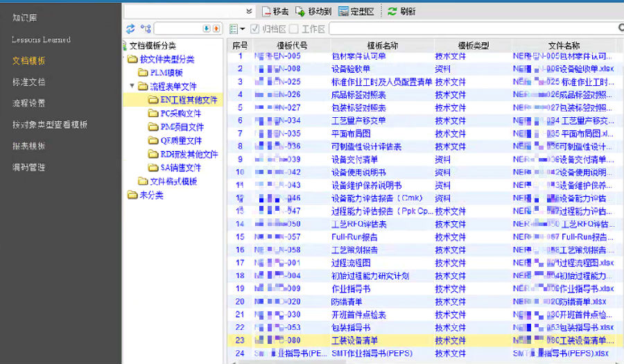Click the tree search input field
This screenshot has height=364, width=624.
tap(177, 28)
